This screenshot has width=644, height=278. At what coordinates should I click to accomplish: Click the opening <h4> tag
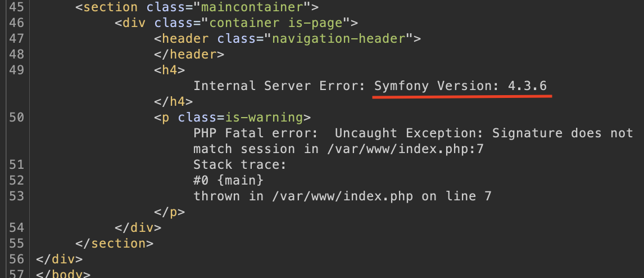tap(170, 70)
